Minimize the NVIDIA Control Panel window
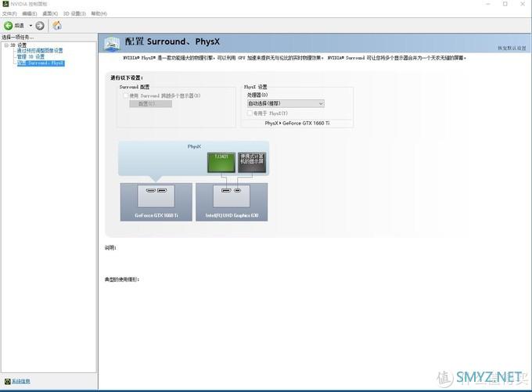532x392 pixels. pos(488,4)
